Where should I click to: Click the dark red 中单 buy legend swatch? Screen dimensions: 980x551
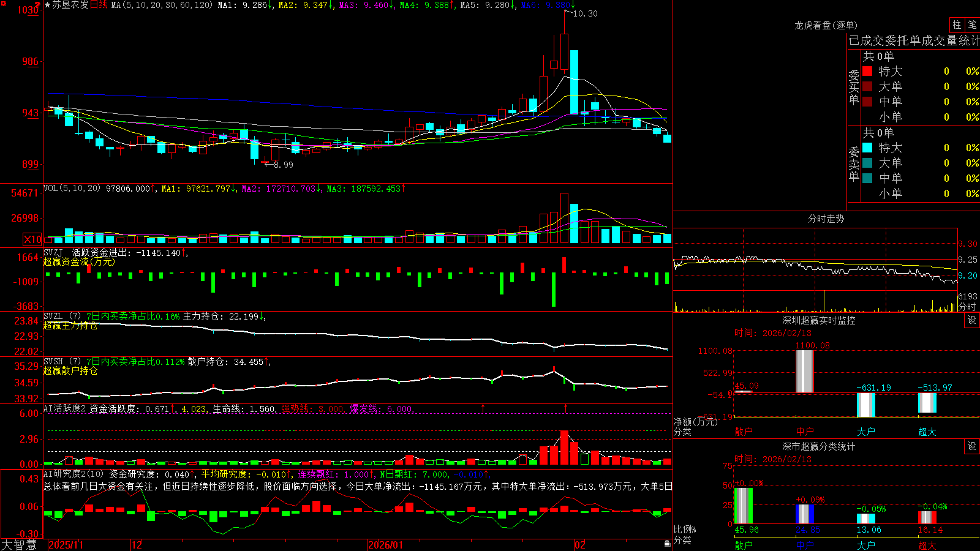(x=867, y=102)
